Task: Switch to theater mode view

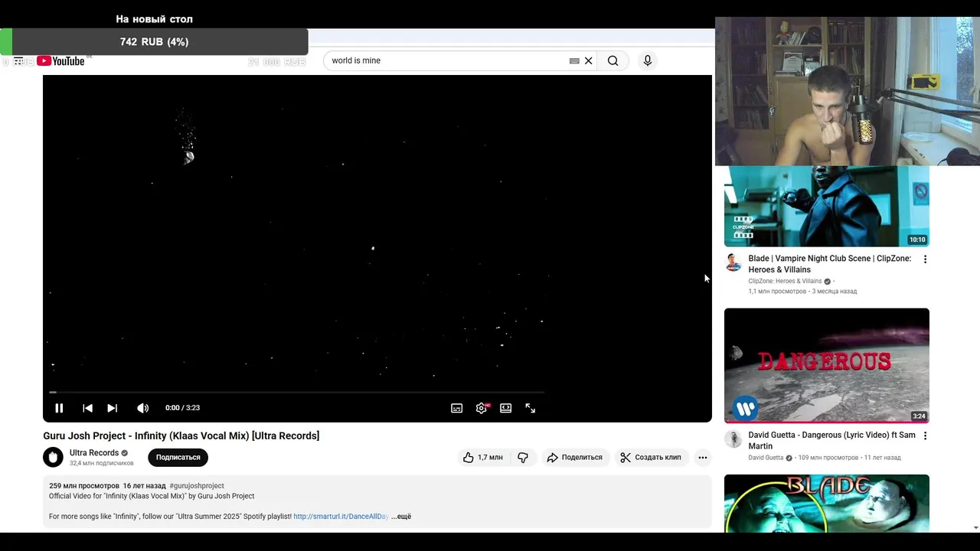Action: (x=505, y=408)
